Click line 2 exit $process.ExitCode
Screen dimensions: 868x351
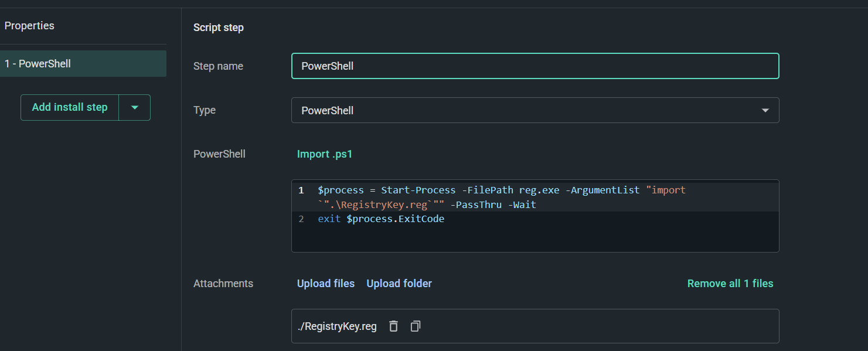coord(381,219)
